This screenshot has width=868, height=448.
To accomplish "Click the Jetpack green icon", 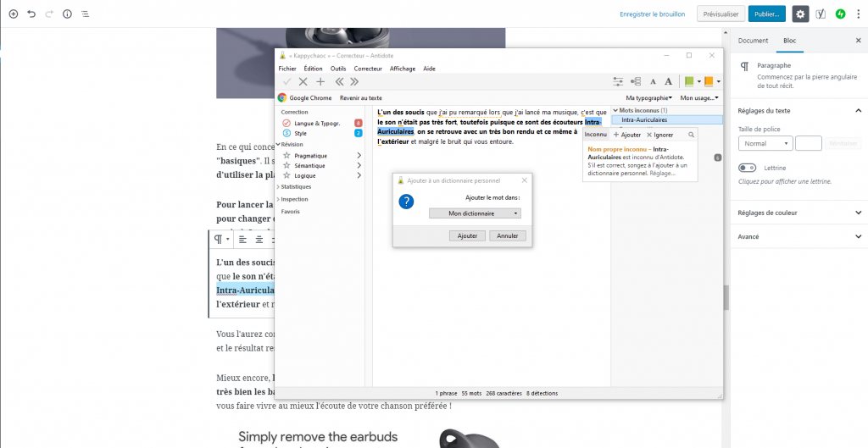I will click(x=840, y=14).
